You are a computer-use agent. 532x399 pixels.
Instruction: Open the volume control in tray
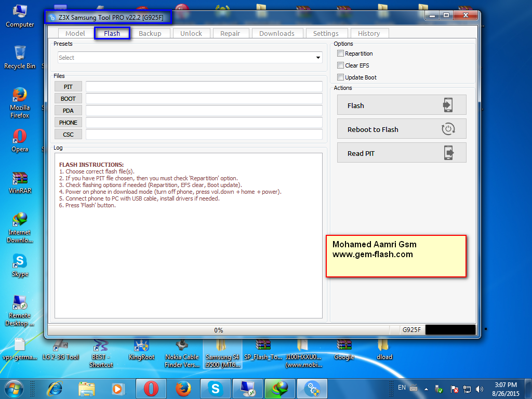tap(479, 389)
